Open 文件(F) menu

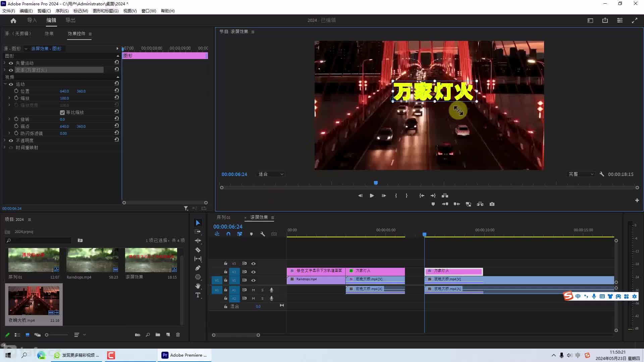pos(9,11)
